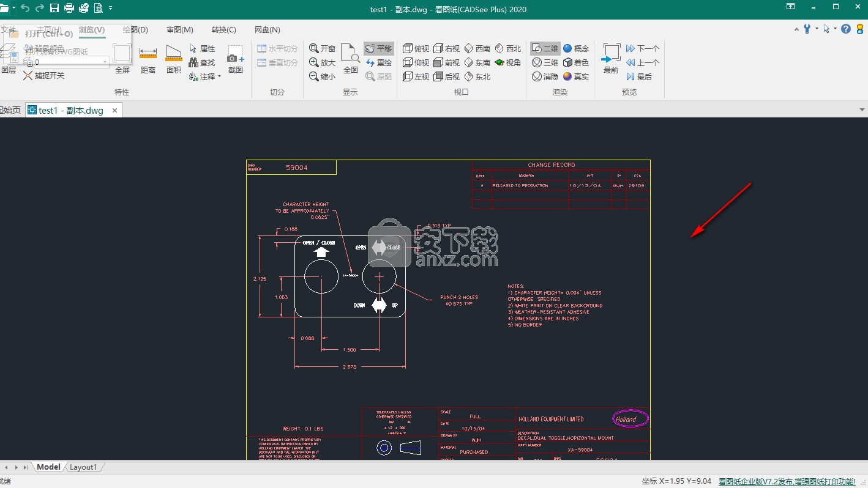Click the 下一个 next drawing button

(x=643, y=48)
